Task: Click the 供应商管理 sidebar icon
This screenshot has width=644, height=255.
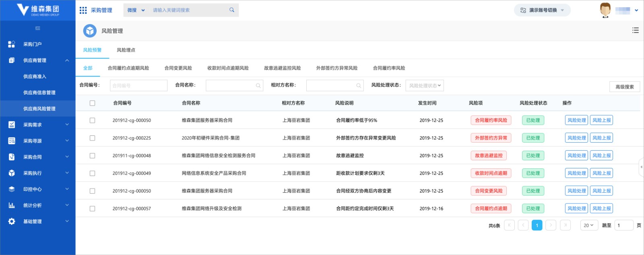Action: pyautogui.click(x=12, y=60)
